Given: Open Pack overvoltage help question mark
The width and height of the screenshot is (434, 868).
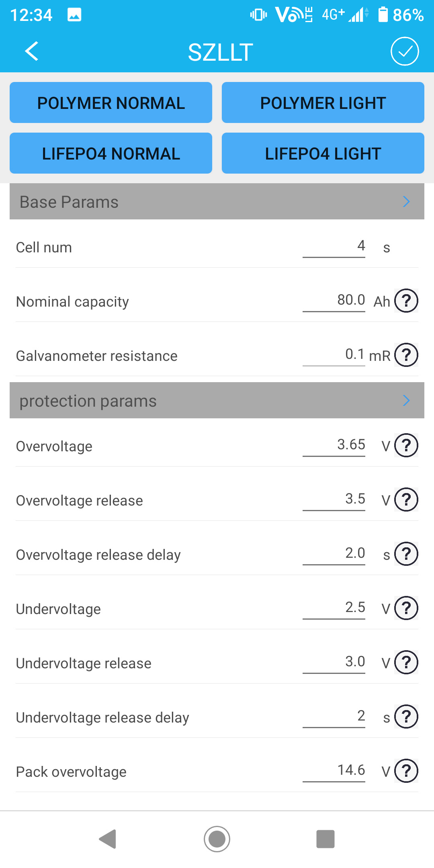Looking at the screenshot, I should tap(406, 771).
